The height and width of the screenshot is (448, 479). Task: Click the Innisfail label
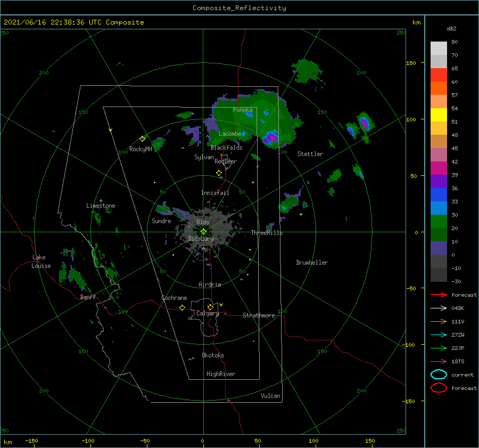[x=215, y=193]
